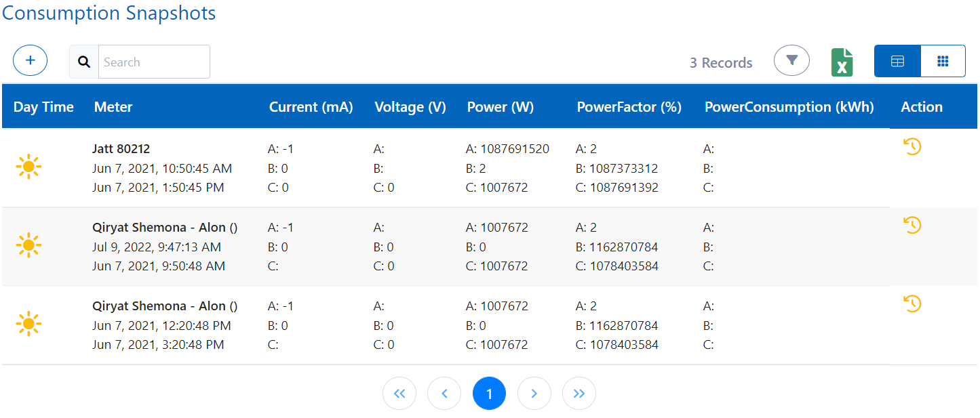Screen dimensions: 980x418
Task: Focus the Search input field
Action: coord(154,62)
